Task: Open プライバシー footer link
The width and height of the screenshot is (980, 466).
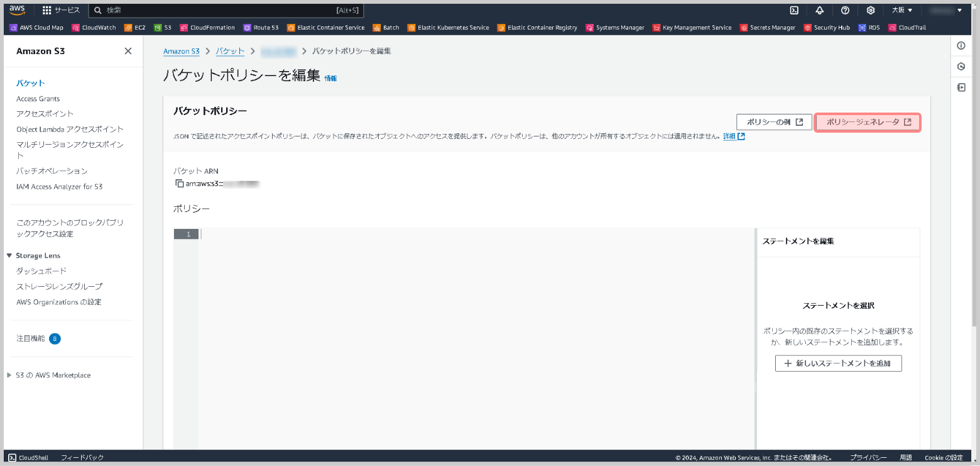Action: [868, 458]
